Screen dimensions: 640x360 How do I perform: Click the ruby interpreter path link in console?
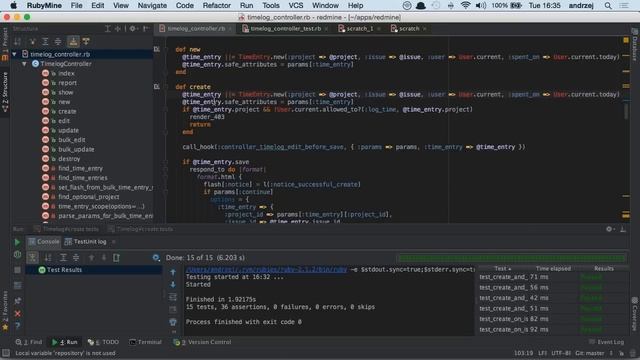click(267, 269)
